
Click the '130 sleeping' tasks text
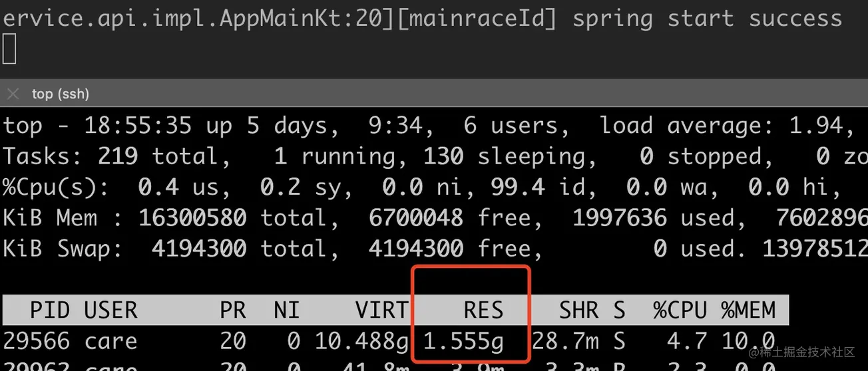510,156
